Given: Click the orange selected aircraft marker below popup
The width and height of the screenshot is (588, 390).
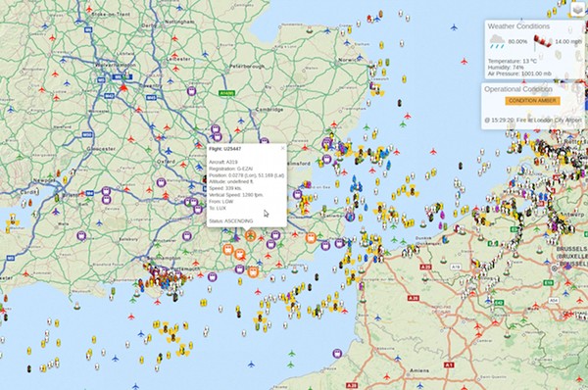Looking at the screenshot, I should 250,235.
